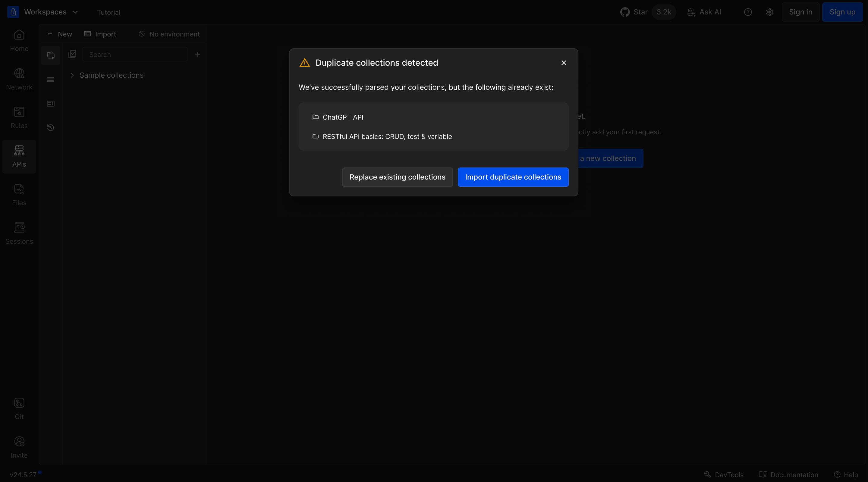Select the RESTful API basics list entry
Viewport: 868px width, 482px height.
434,136
